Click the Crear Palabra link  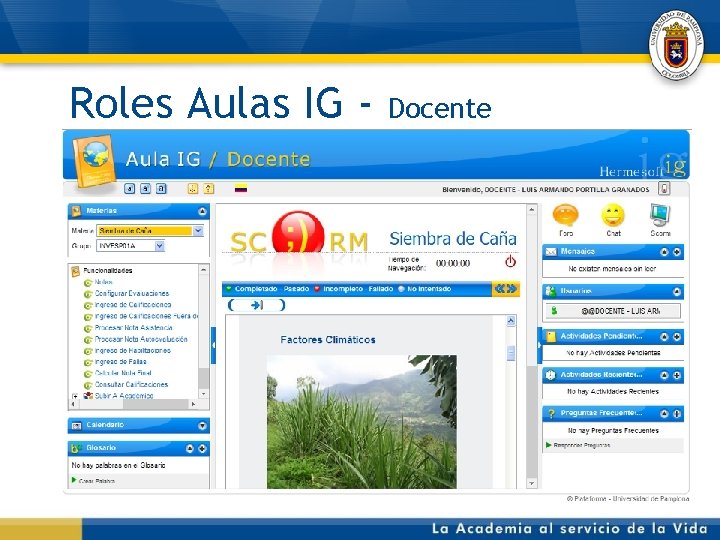(97, 481)
